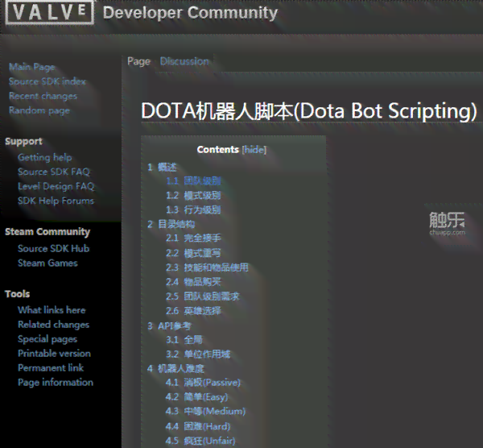Open Printable version
Viewport: 483px width, 448px height.
[x=54, y=354]
